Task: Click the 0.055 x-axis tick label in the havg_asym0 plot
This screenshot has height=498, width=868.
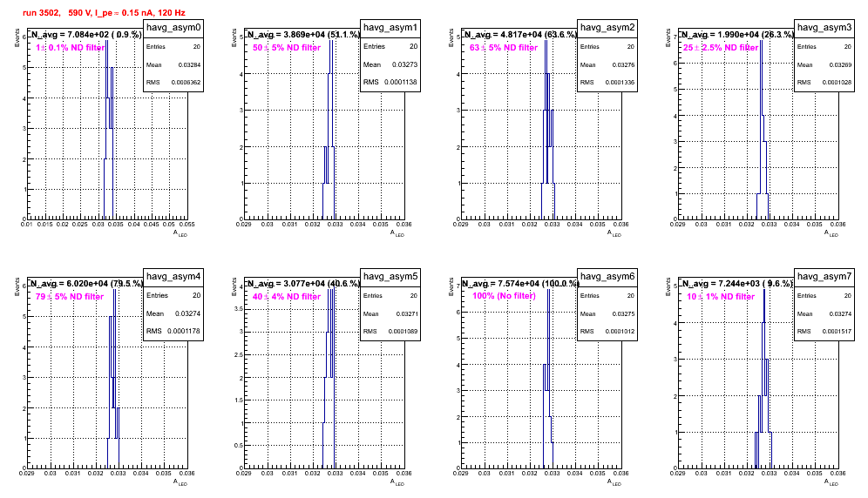Action: [x=187, y=224]
